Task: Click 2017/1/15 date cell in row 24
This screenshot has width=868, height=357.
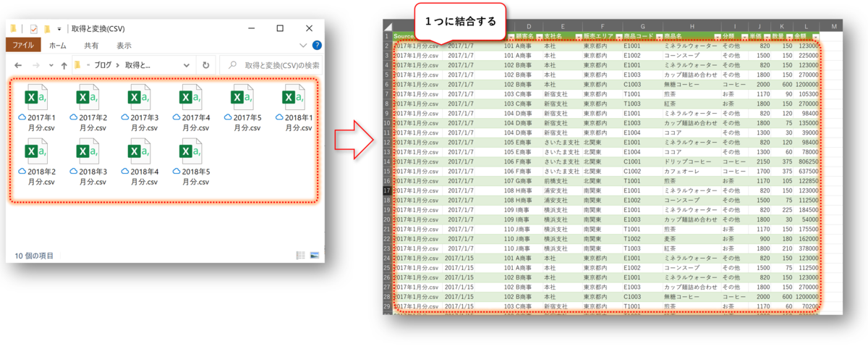Action: tap(459, 259)
